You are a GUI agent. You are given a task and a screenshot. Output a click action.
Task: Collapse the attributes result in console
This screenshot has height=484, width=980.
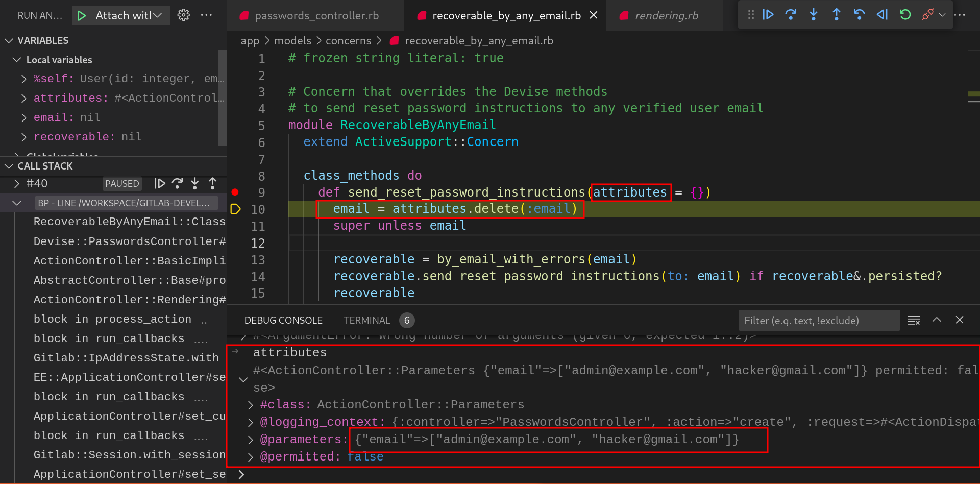243,379
